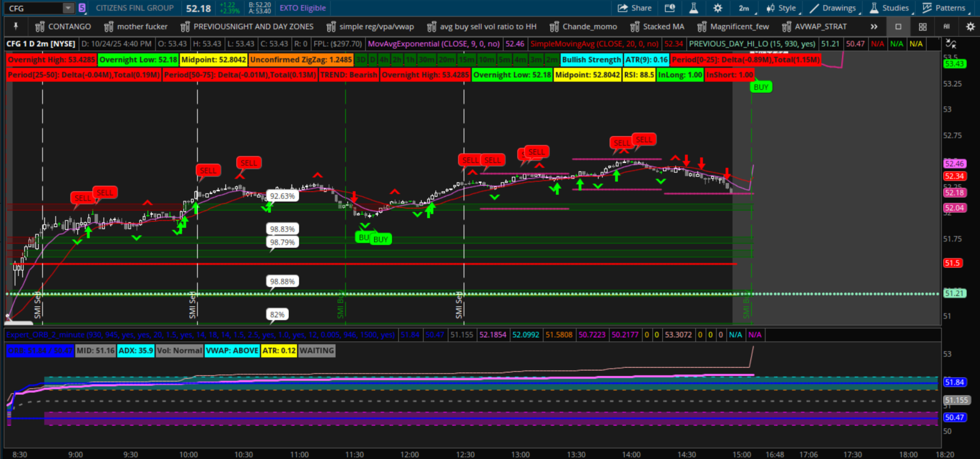Click the calendar alert icon beside Share

669,8
